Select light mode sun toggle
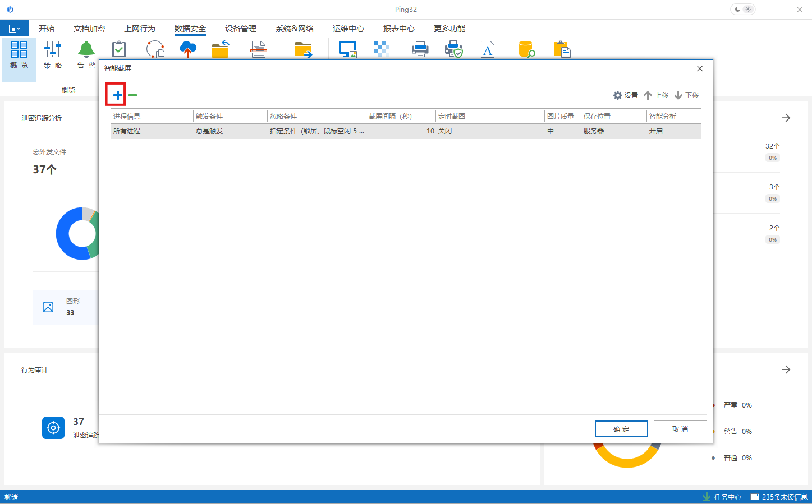This screenshot has width=812, height=504. point(749,10)
